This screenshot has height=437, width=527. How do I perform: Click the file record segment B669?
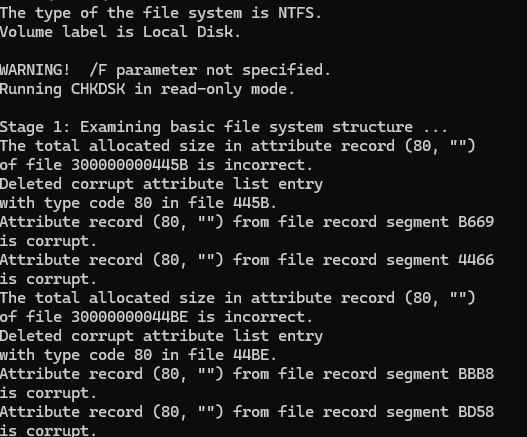(476, 222)
